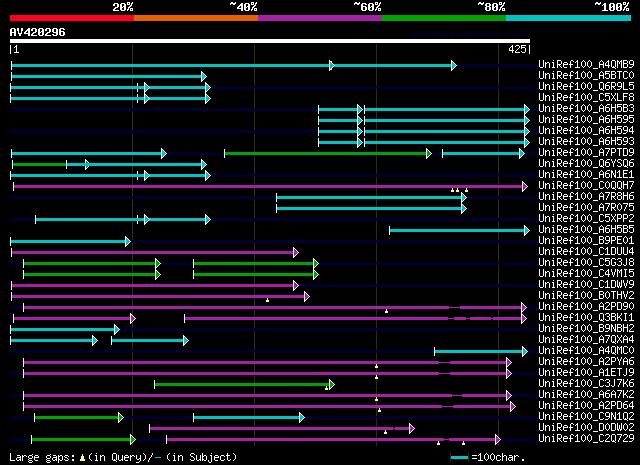Click the green alignment bar for C3J7K6

click(x=244, y=385)
